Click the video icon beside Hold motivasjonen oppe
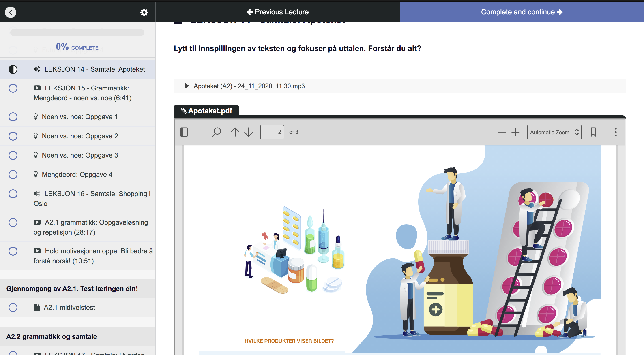644x355 pixels. pyautogui.click(x=37, y=251)
